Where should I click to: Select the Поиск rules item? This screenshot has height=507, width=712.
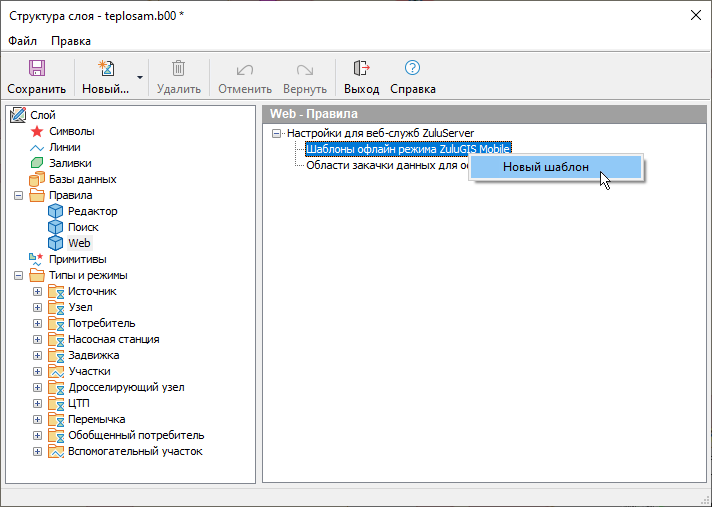[x=83, y=227]
